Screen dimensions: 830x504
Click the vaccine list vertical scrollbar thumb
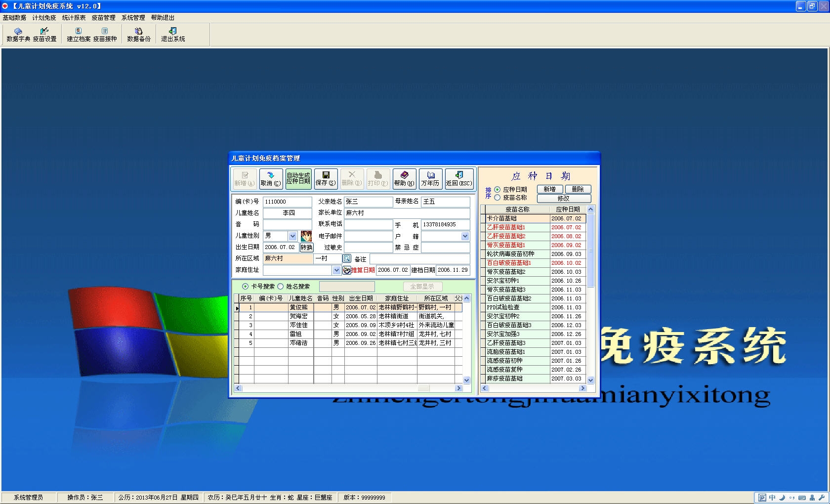[590, 251]
